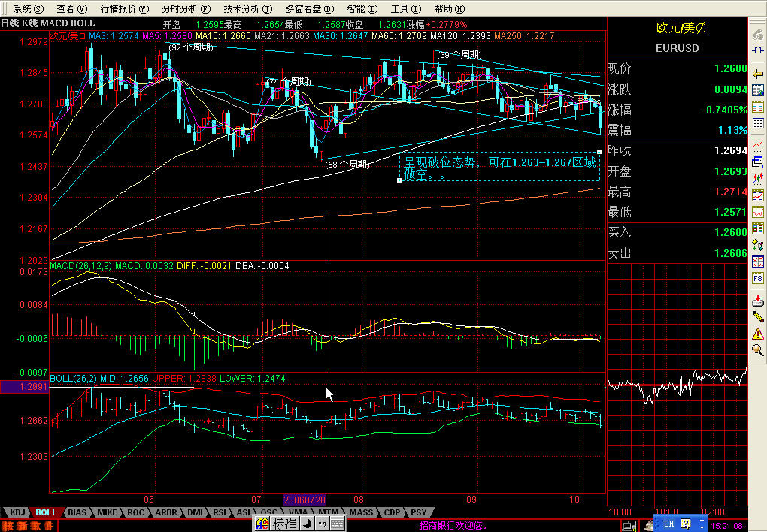
Task: Click the 标准 input mode button
Action: pos(284,524)
